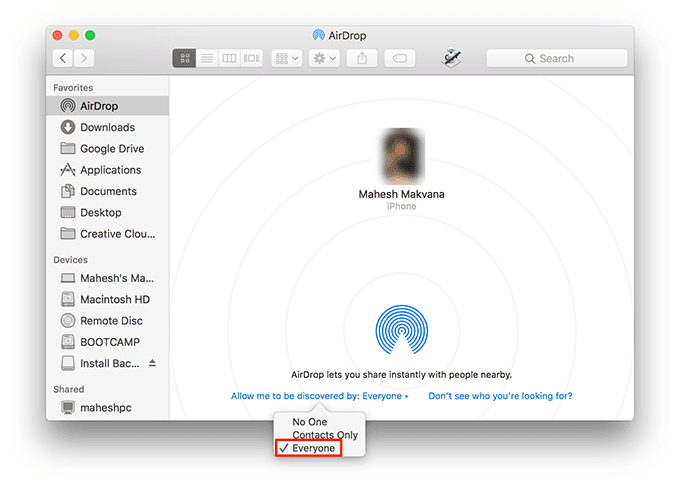Choose No One in discovery menu
This screenshot has width=680, height=486.
coord(320,422)
